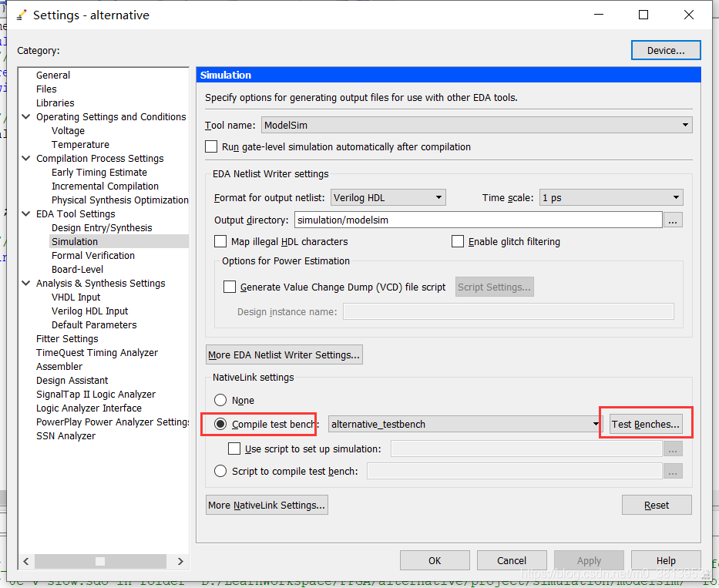
Task: Select Formal Verification item
Action: (93, 256)
